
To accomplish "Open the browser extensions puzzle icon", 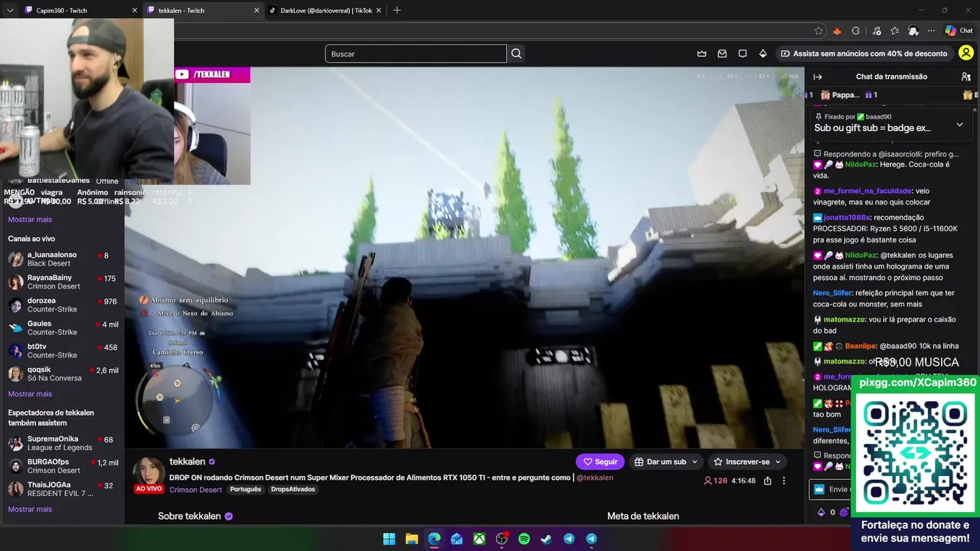I will 855,31.
